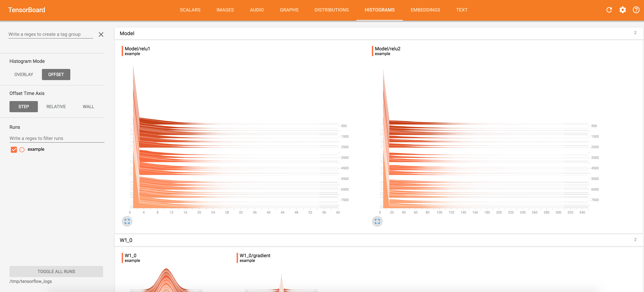Uncheck the example run checkbox
This screenshot has height=292, width=644.
(14, 150)
